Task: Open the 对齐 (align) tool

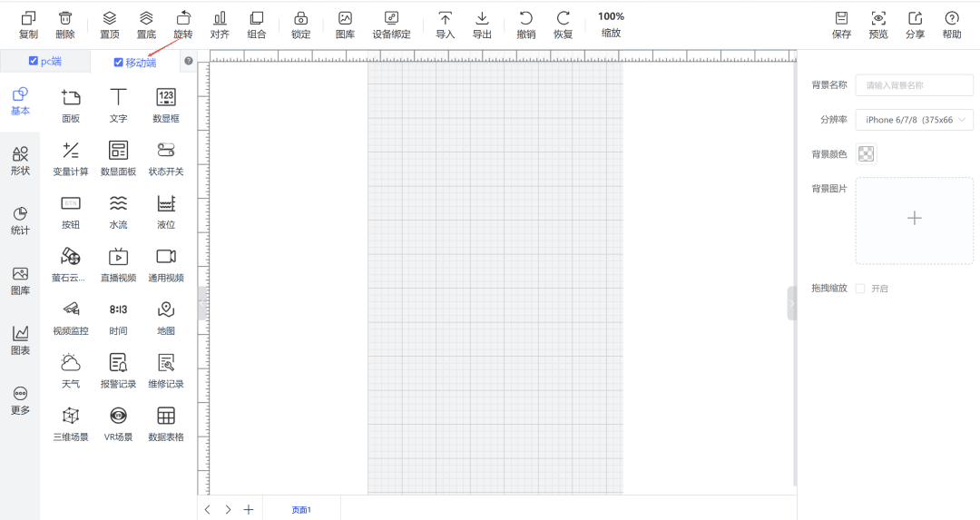Action: (x=220, y=25)
